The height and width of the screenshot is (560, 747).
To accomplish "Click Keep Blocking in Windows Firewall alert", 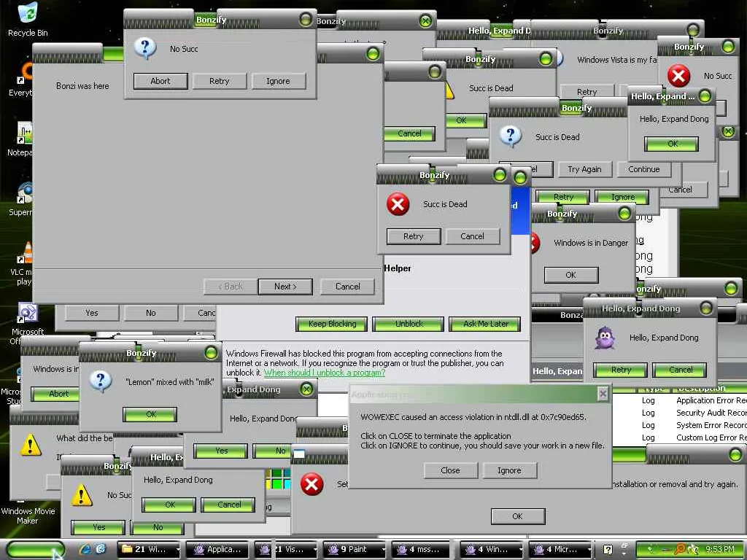I will coord(332,324).
